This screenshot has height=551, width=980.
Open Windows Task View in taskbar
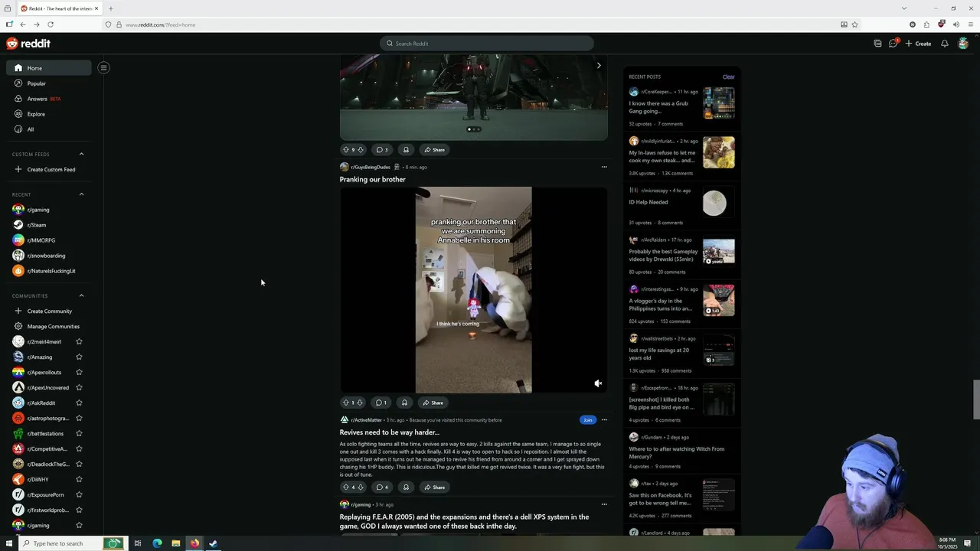pos(138,543)
